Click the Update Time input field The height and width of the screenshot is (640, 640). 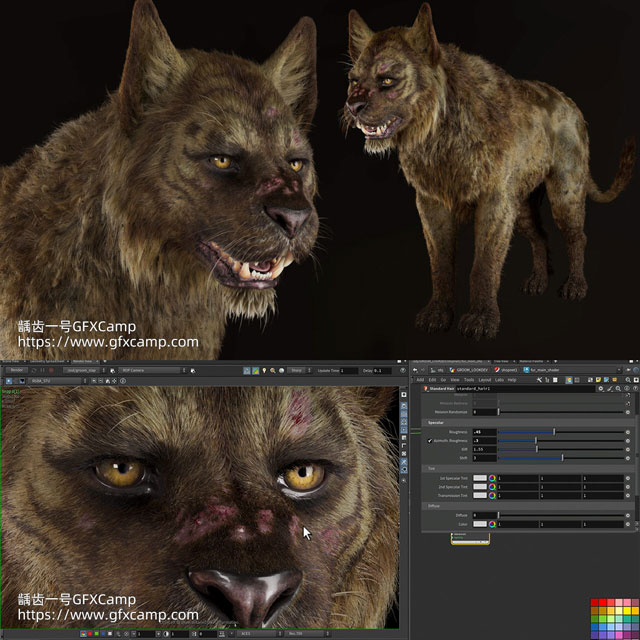click(347, 371)
